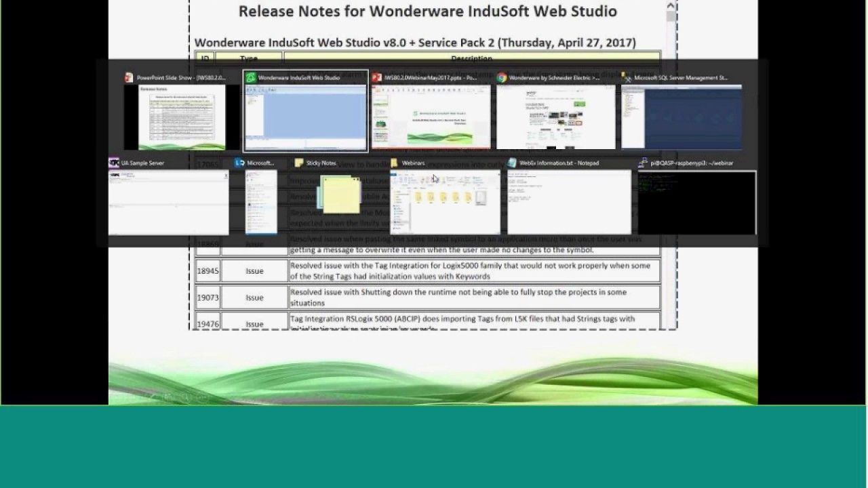
Task: Click the "PowerPoint Slide Show" window title text
Action: pyautogui.click(x=181, y=78)
